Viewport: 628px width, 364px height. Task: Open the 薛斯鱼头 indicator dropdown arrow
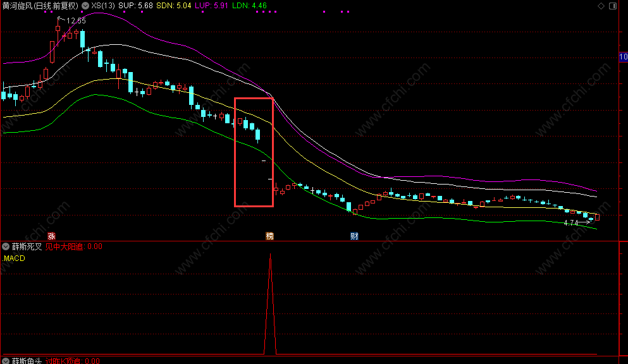pos(6,361)
